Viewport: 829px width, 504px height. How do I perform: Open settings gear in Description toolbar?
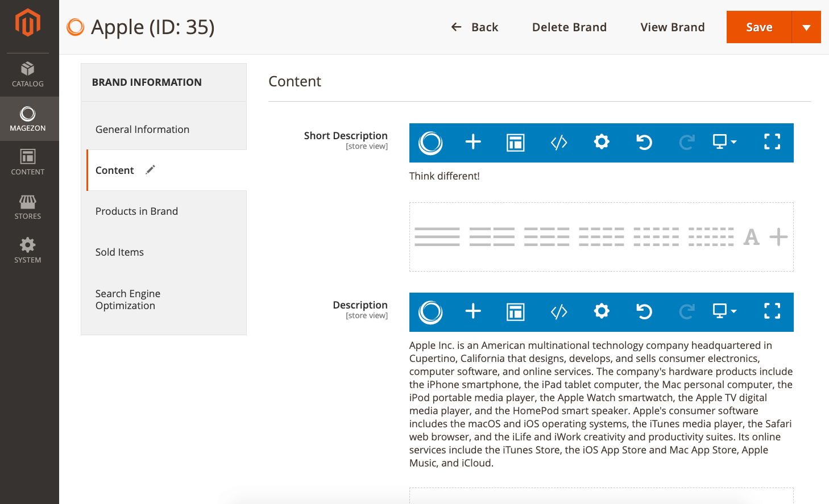(x=602, y=311)
